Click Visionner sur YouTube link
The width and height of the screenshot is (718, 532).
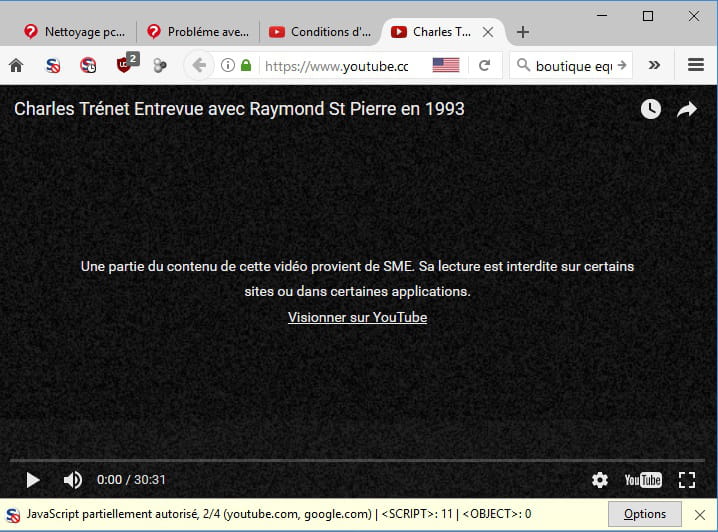[x=357, y=317]
